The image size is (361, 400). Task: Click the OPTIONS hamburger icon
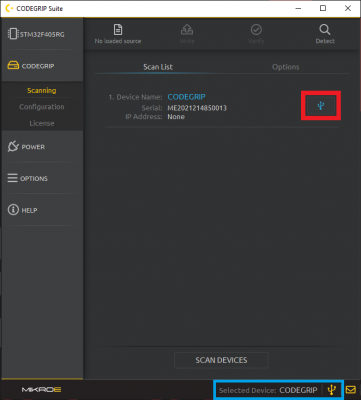[x=12, y=178]
